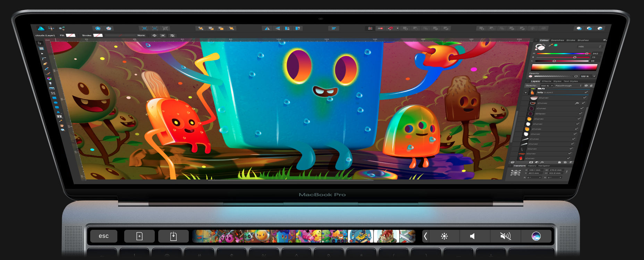Switch to the Stroke tab
The width and height of the screenshot is (644, 260).
click(x=571, y=40)
